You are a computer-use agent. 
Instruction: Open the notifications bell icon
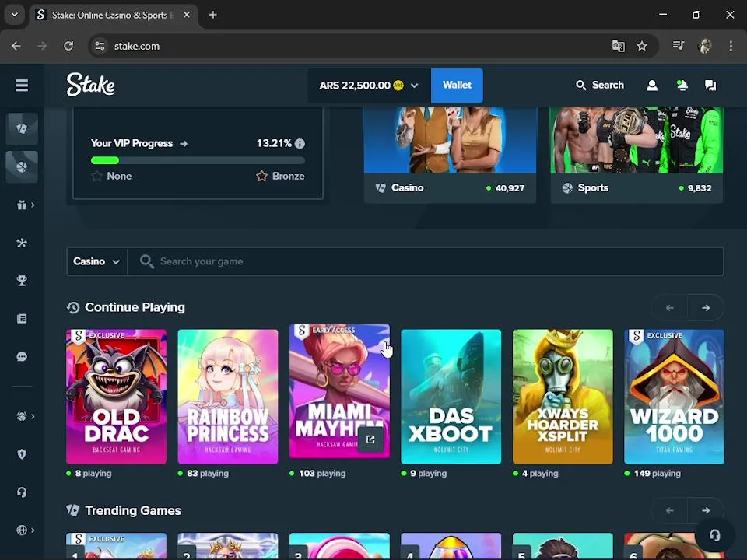pyautogui.click(x=682, y=86)
